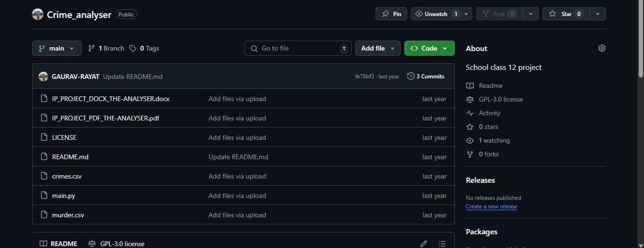Open the README.md file
Screen dimensions: 644x248
pyautogui.click(x=70, y=157)
